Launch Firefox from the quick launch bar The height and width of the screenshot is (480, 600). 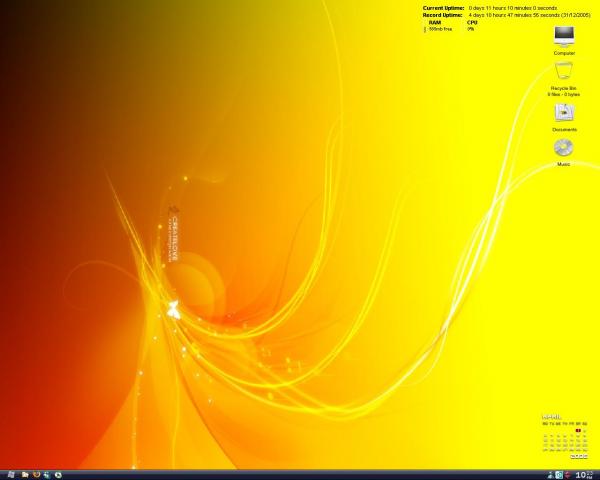(x=37, y=474)
